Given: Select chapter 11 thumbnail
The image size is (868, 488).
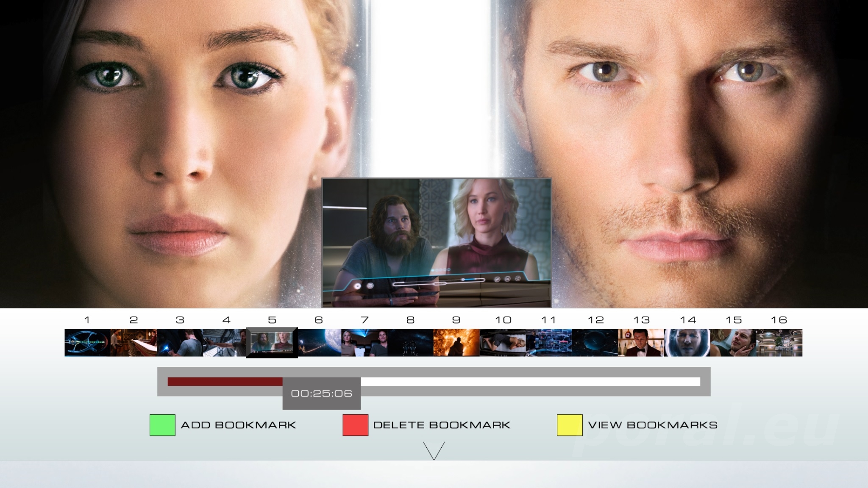Looking at the screenshot, I should [549, 343].
